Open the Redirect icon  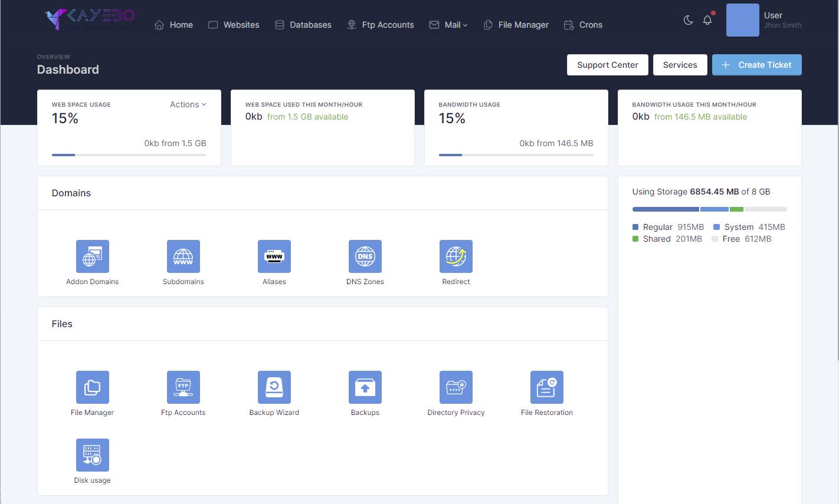(x=456, y=256)
